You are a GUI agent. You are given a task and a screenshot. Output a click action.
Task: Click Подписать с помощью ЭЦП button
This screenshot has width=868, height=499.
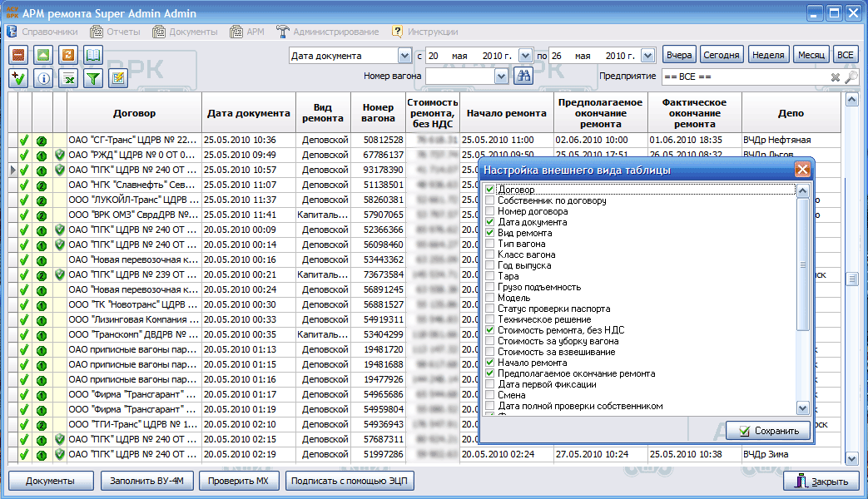(x=350, y=481)
